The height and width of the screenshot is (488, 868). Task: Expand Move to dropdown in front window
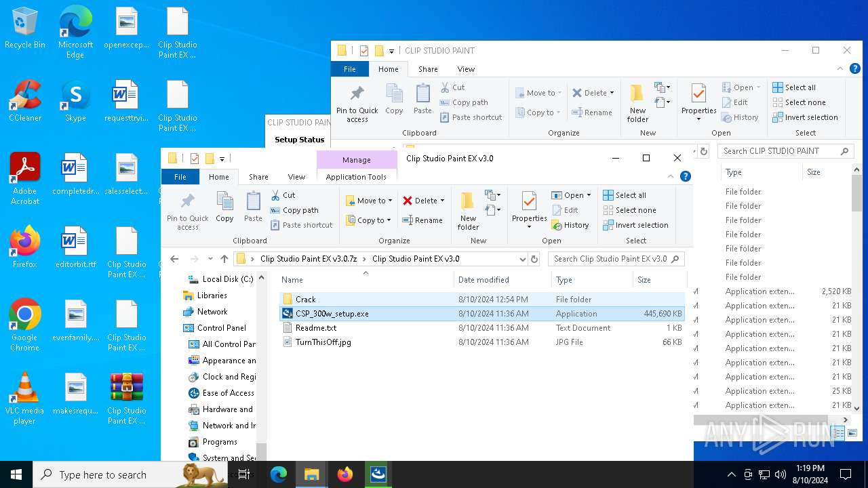pyautogui.click(x=391, y=201)
